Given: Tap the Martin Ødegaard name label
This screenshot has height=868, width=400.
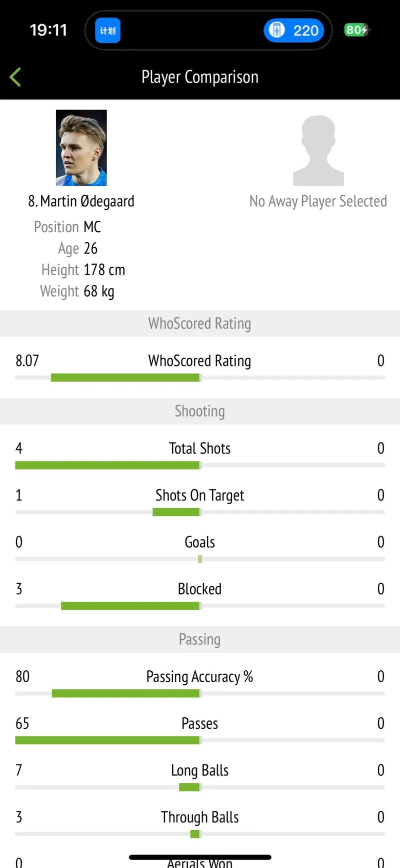Looking at the screenshot, I should [81, 201].
